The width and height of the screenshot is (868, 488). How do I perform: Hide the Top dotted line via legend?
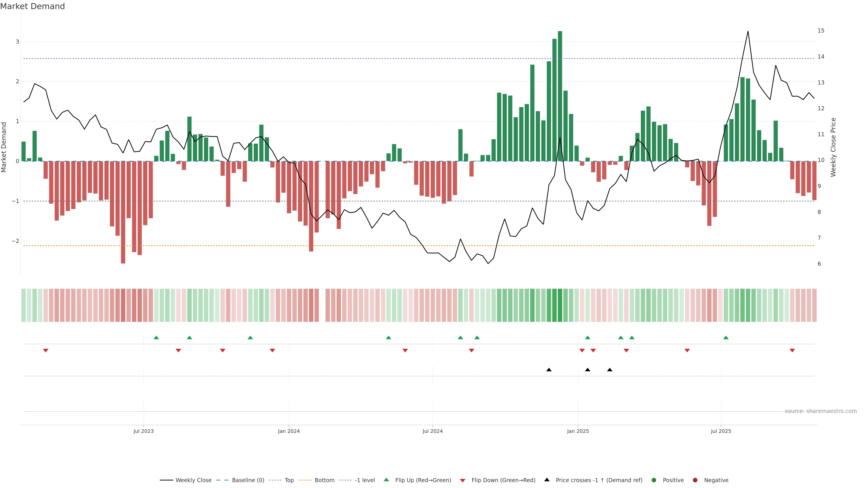click(289, 480)
